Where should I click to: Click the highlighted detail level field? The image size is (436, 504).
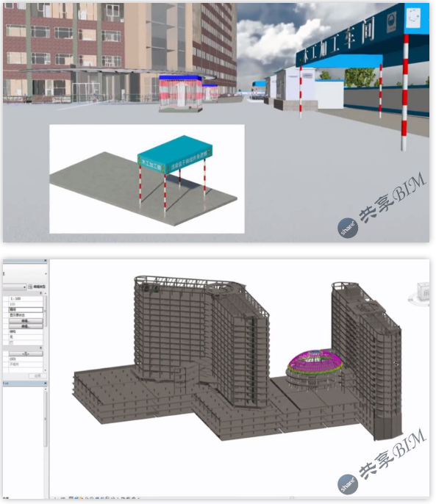26,309
